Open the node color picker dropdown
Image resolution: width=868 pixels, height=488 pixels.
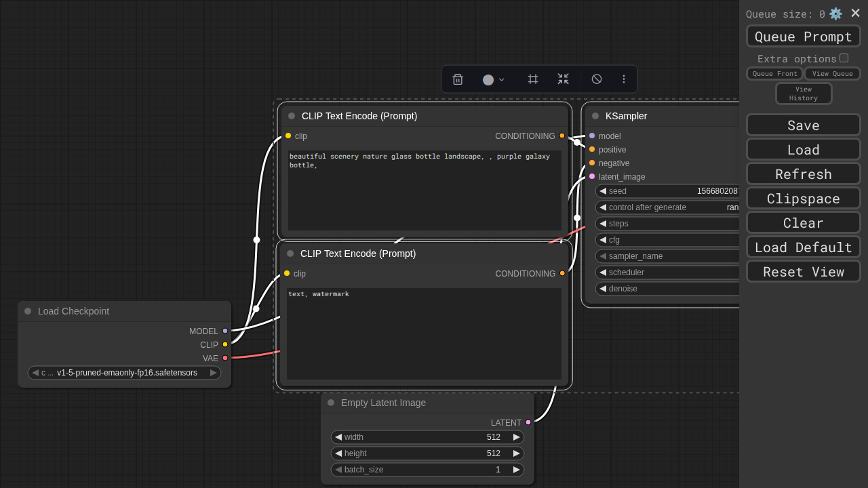[494, 79]
